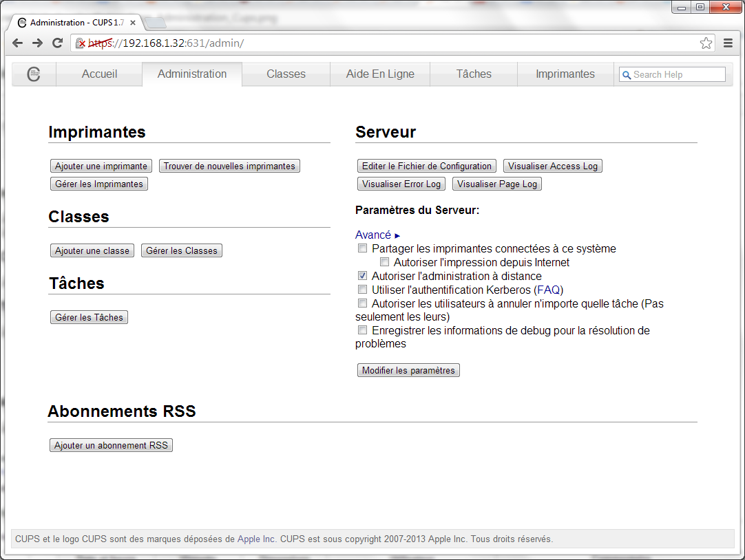Reload the page with refresh icon
This screenshot has height=560, width=745.
[58, 43]
